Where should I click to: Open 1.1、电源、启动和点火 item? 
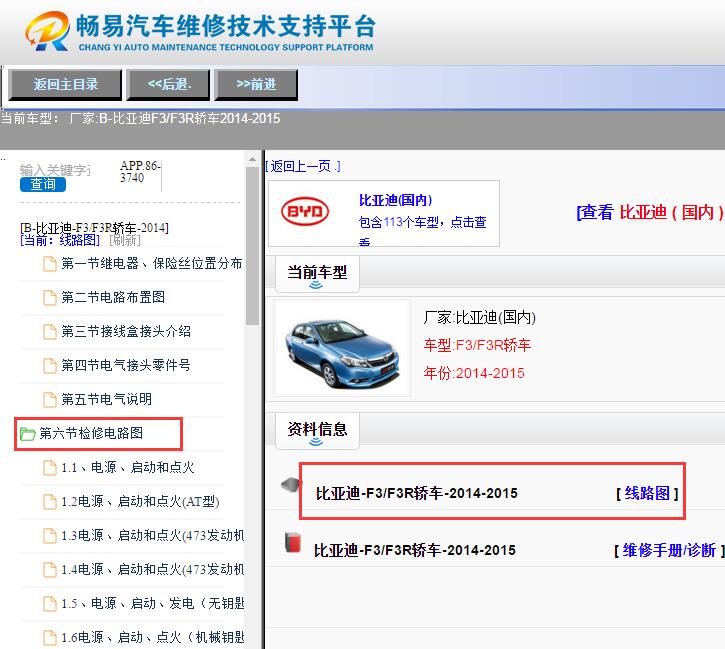128,467
